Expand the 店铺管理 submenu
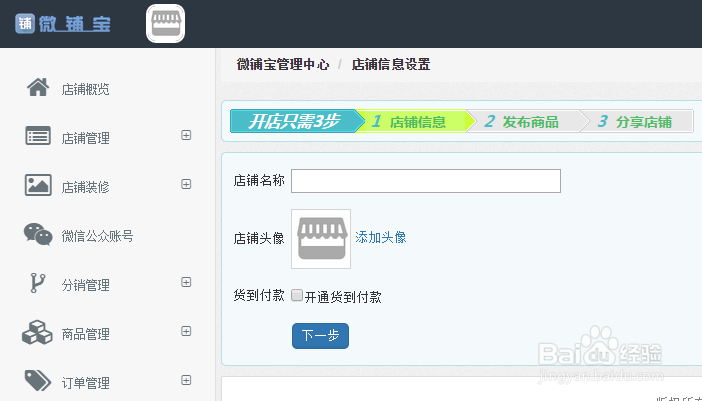 pos(186,135)
